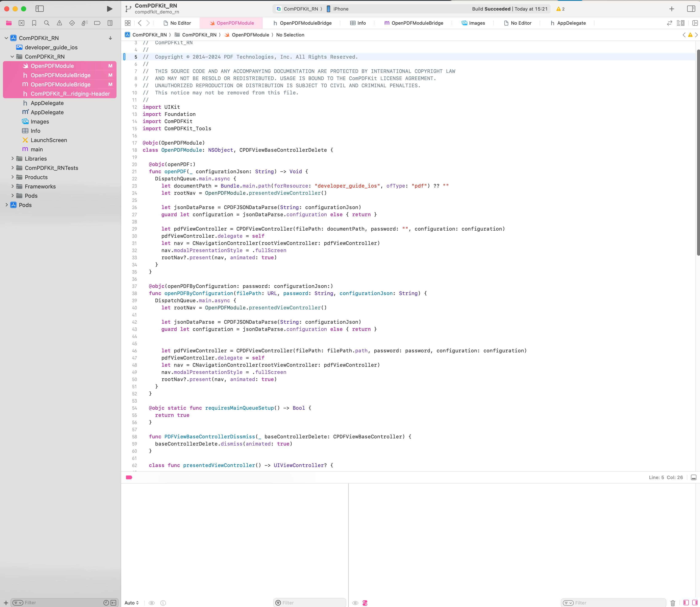Toggle the inspectors panel on the right
The height and width of the screenshot is (607, 700).
pos(691,9)
